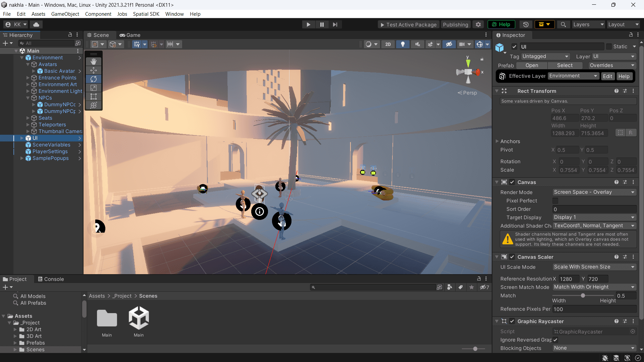Click the Match width-height slider
The height and width of the screenshot is (362, 644).
[583, 296]
